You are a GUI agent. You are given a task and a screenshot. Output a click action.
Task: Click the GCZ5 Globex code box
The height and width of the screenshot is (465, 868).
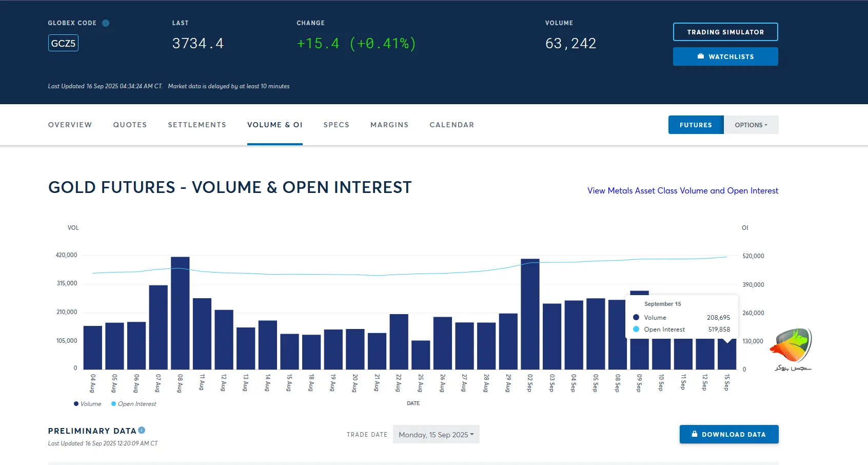(63, 43)
